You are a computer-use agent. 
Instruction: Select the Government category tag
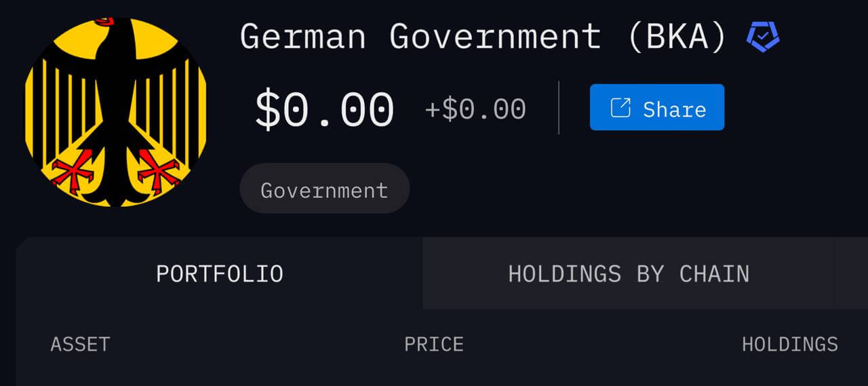coord(324,189)
